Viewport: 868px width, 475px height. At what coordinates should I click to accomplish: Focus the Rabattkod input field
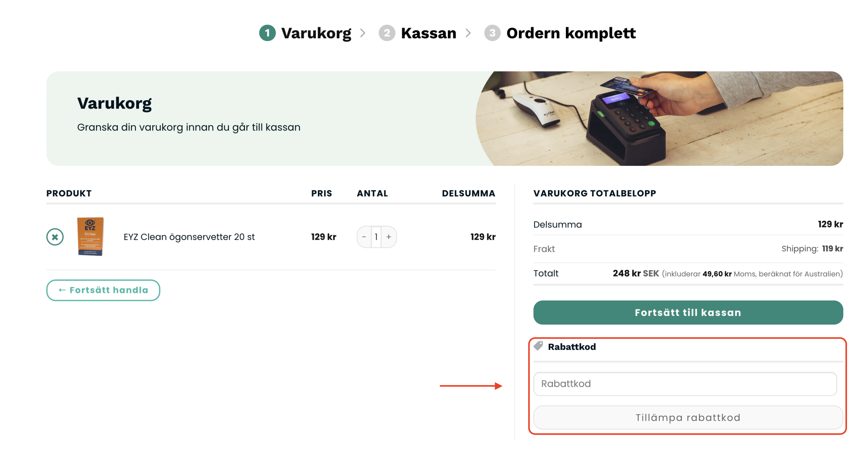coord(685,383)
